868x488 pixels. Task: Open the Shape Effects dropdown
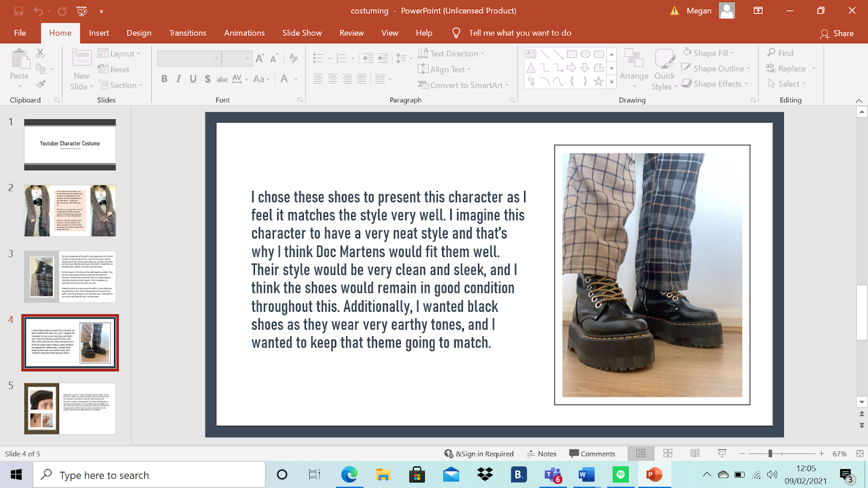(715, 84)
